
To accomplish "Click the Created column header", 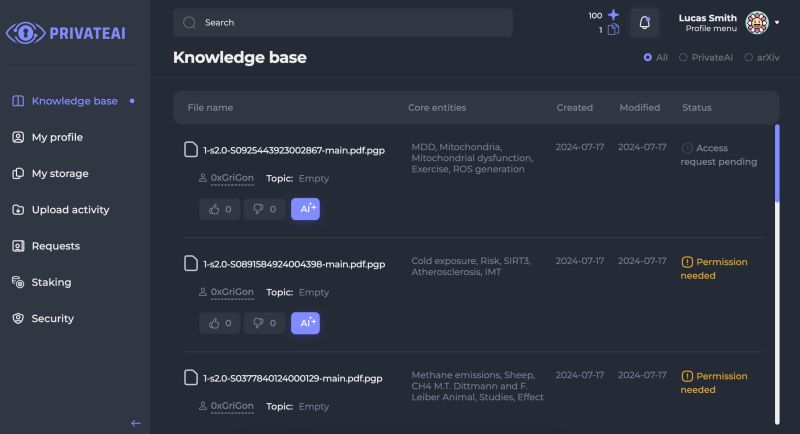I will pos(574,108).
